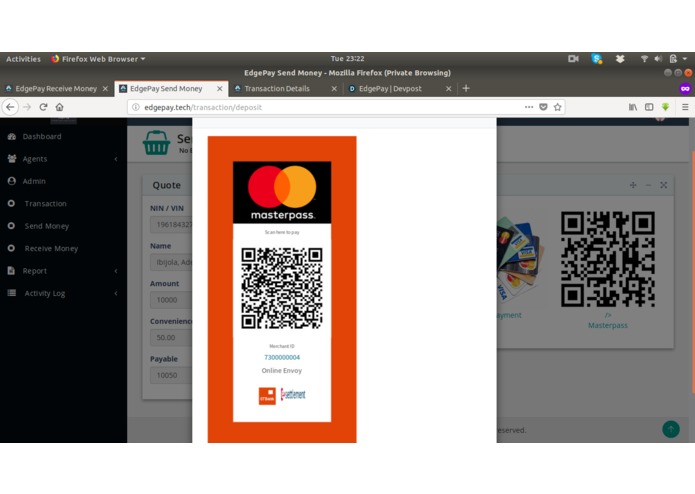Click the credit cards payment image

519,258
